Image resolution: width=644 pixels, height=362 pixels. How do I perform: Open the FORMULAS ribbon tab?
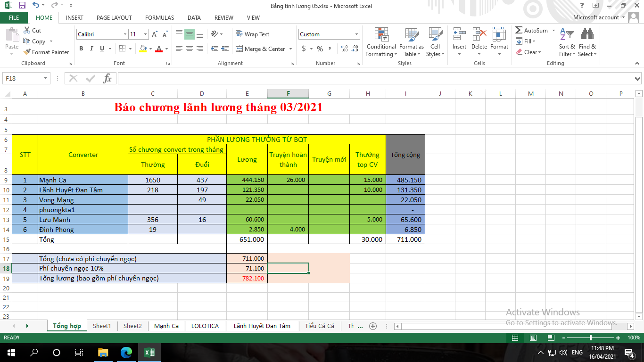[159, 17]
